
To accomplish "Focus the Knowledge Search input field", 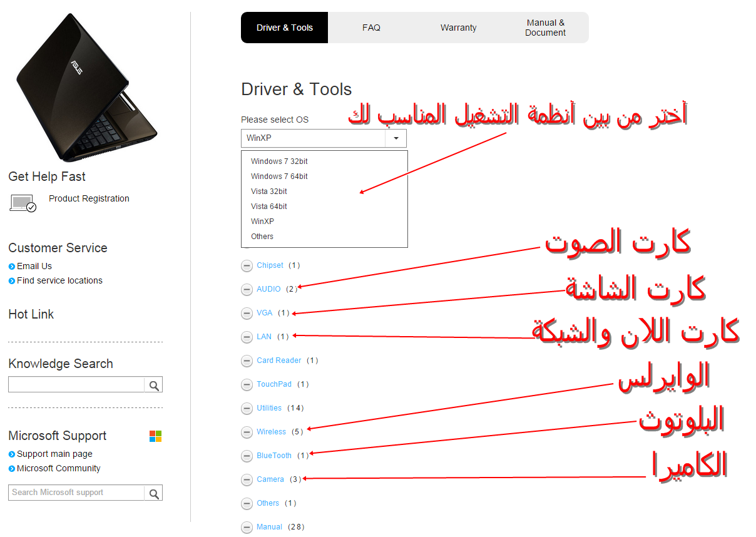I will [76, 384].
